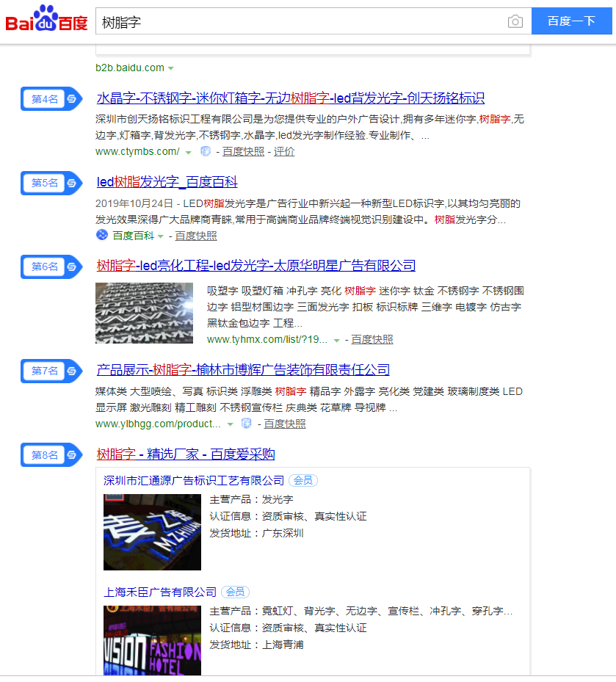This screenshot has height=682, width=616.
Task: Click the 第6名 rank badge
Action: pyautogui.click(x=51, y=266)
